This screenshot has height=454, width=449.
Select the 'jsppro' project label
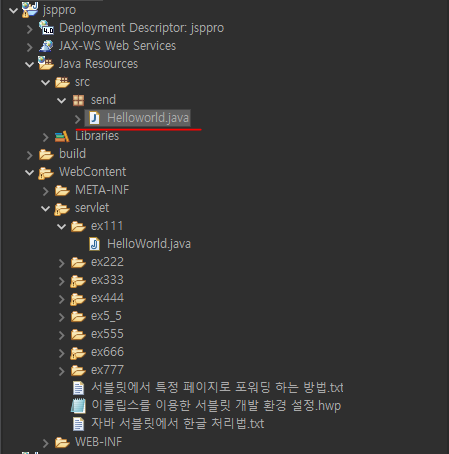click(59, 10)
